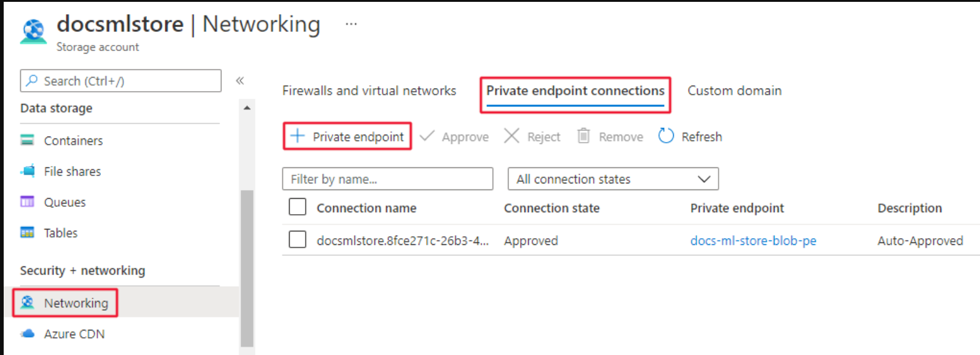Click the Remove trash can icon

tap(583, 136)
